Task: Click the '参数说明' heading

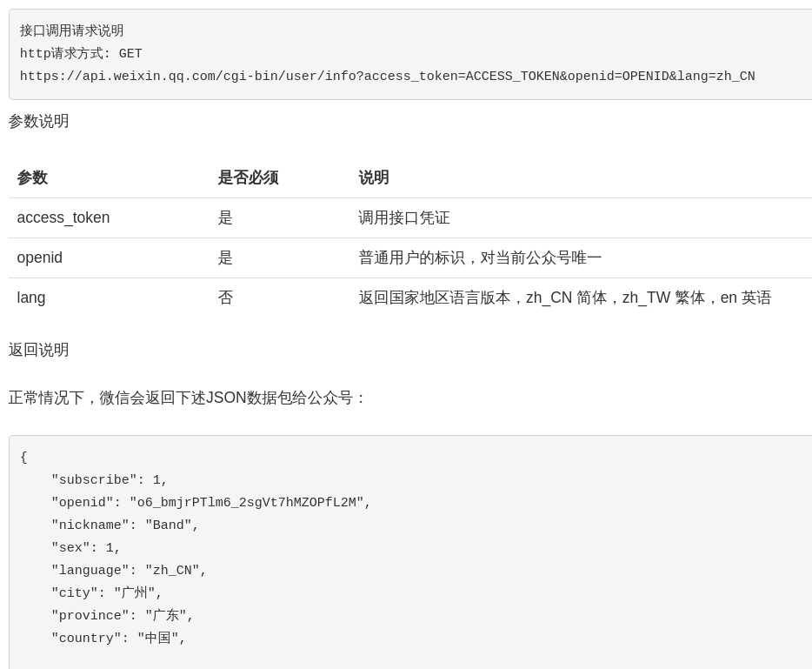Action: [x=39, y=121]
